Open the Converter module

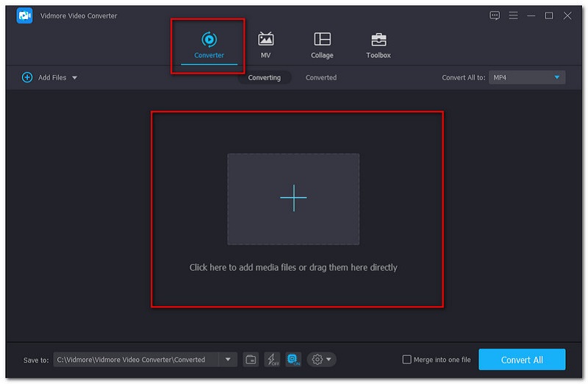click(209, 45)
